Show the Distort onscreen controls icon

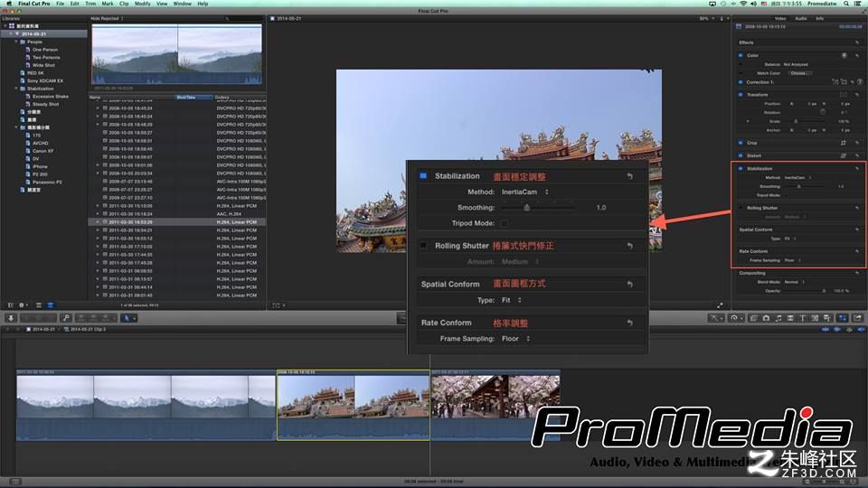click(843, 155)
